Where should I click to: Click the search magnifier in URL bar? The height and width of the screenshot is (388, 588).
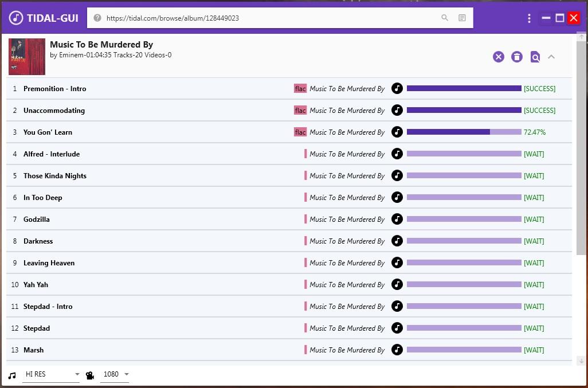click(x=445, y=18)
